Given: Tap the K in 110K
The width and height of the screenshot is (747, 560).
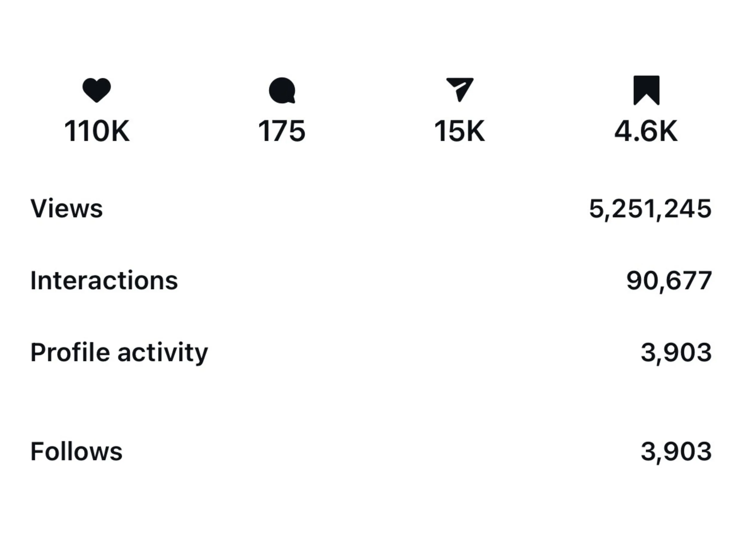Looking at the screenshot, I should click(120, 131).
